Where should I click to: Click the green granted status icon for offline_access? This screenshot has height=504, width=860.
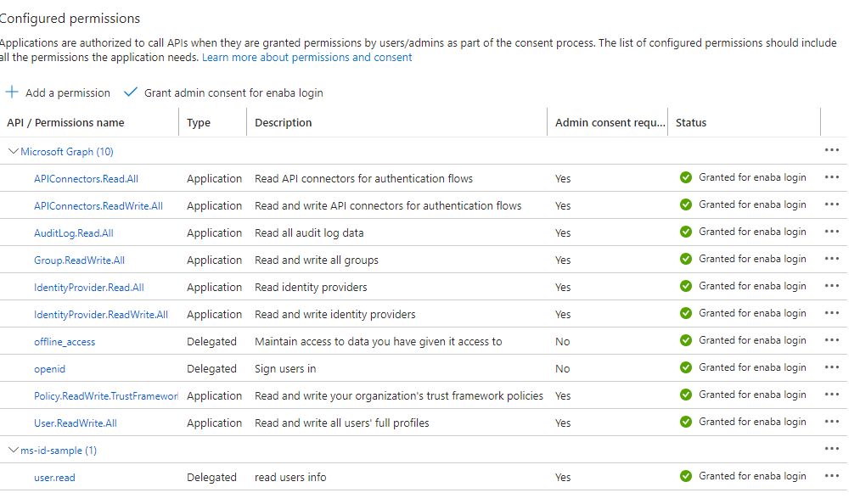tap(686, 340)
